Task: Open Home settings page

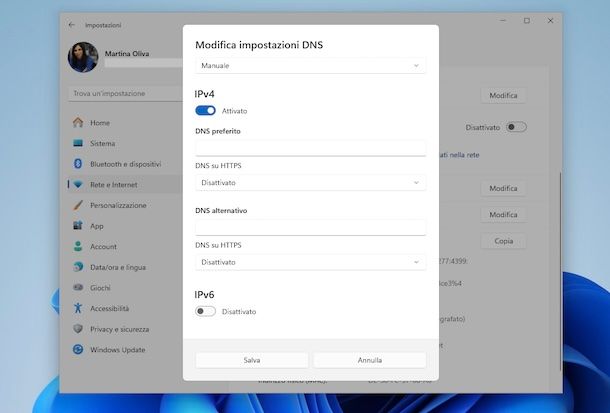Action: click(124, 122)
